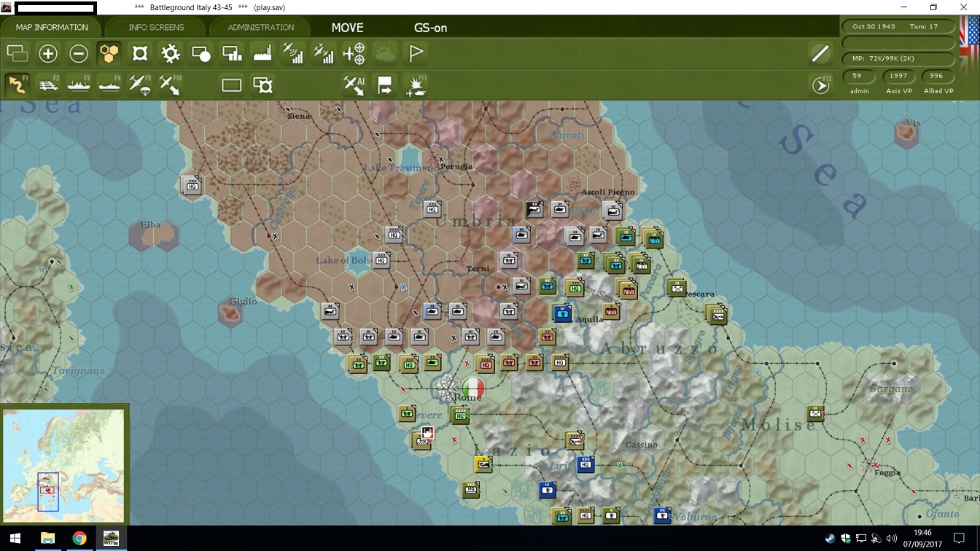Click the gear-shaped toolbar icon
The height and width of the screenshot is (551, 980).
pos(171,53)
